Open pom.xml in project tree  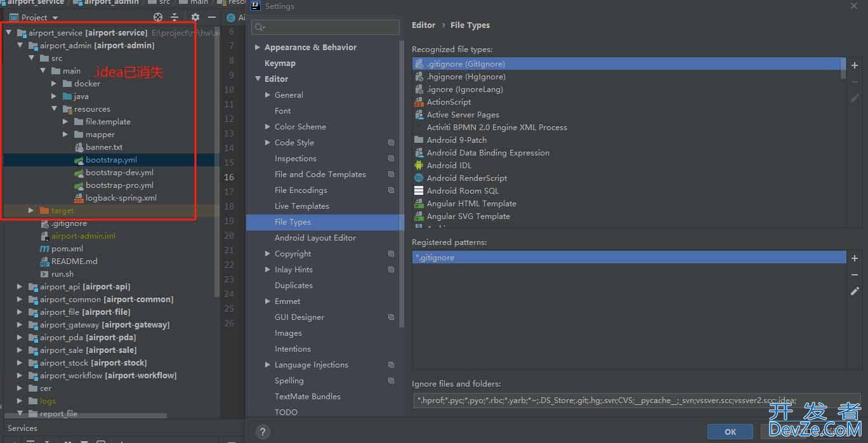tap(67, 249)
